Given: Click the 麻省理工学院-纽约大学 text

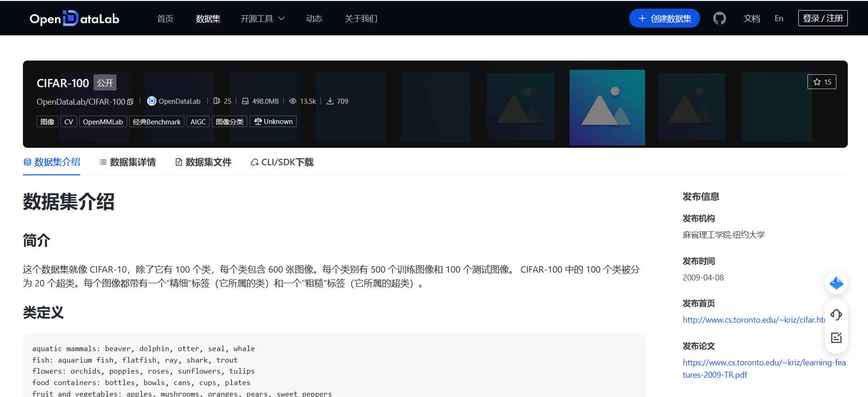Looking at the screenshot, I should [x=724, y=235].
